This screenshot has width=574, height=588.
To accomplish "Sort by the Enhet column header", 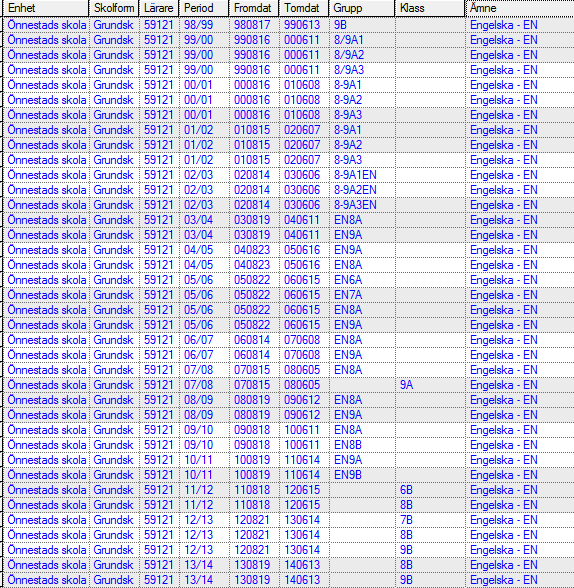I will tap(46, 8).
